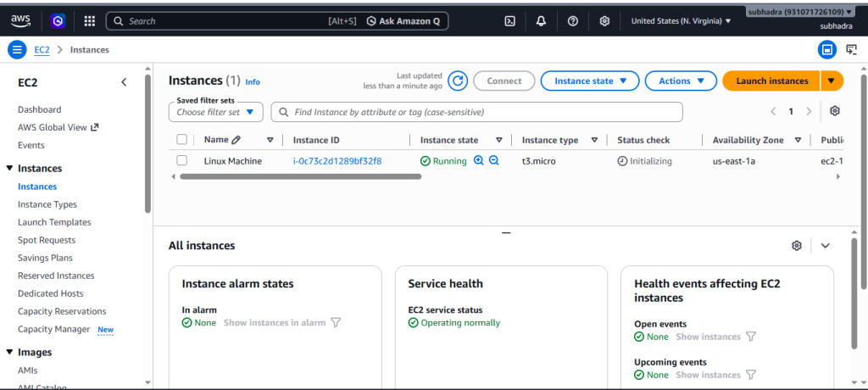Sort by the Instance state column arrow

coord(498,140)
